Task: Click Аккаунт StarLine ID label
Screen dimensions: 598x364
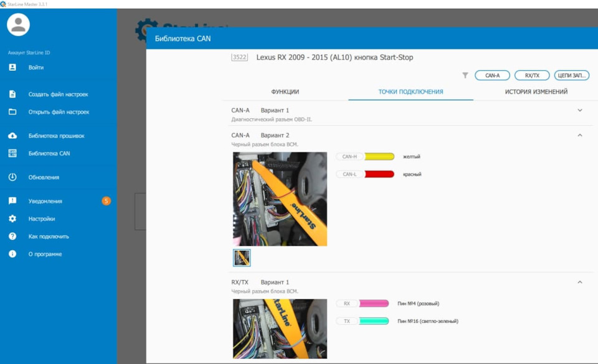Action: pyautogui.click(x=29, y=52)
